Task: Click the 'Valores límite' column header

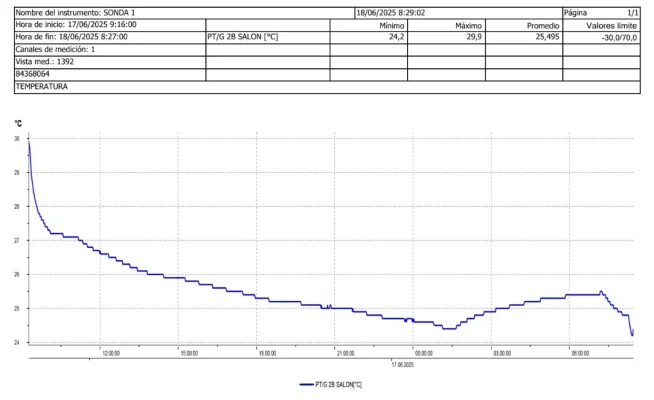Action: [611, 25]
